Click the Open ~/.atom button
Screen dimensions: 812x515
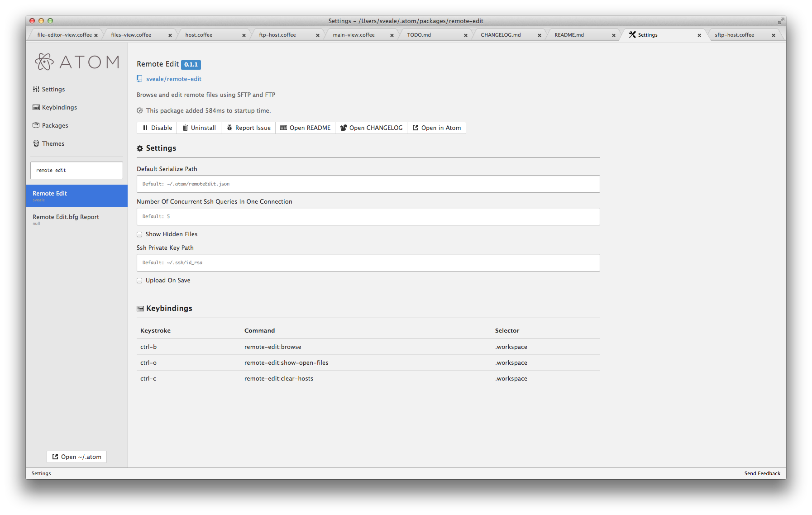click(76, 457)
